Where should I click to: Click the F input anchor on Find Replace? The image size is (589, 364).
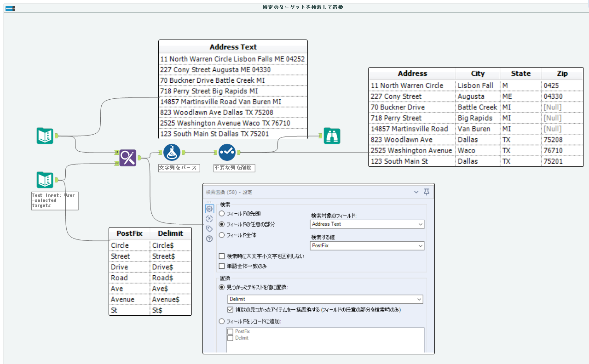[x=117, y=152]
